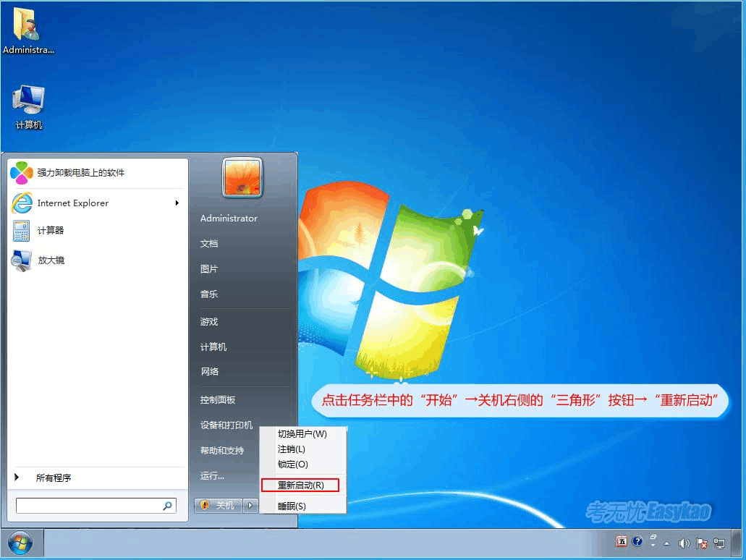Open 帮助和支持 in the Start menu

click(222, 451)
